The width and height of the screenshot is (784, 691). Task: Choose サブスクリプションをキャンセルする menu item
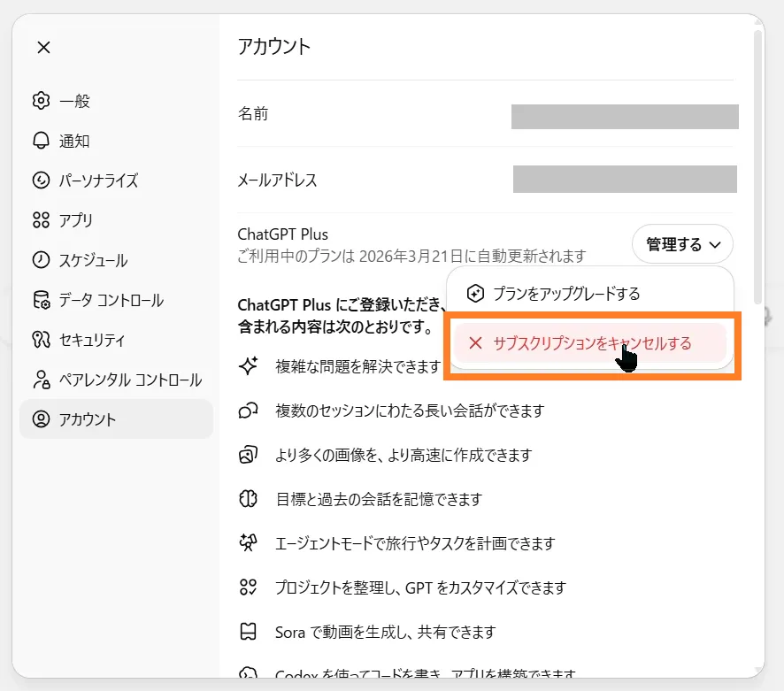coord(590,343)
